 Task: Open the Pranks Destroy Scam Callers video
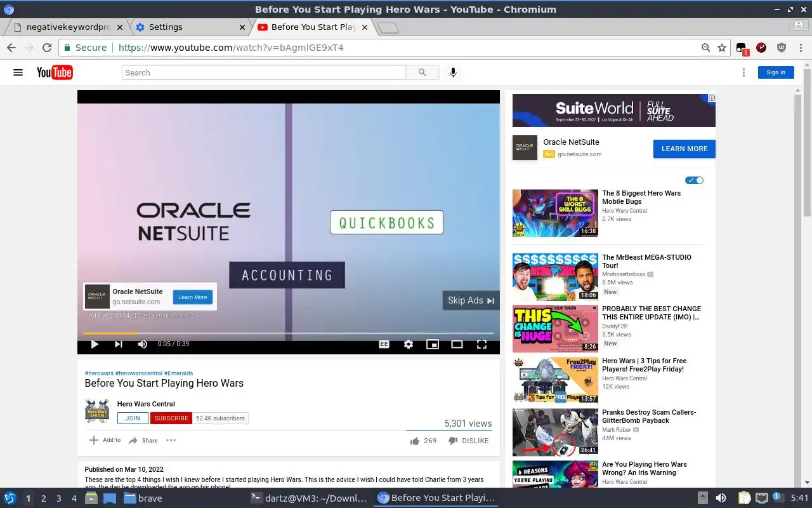(649, 417)
